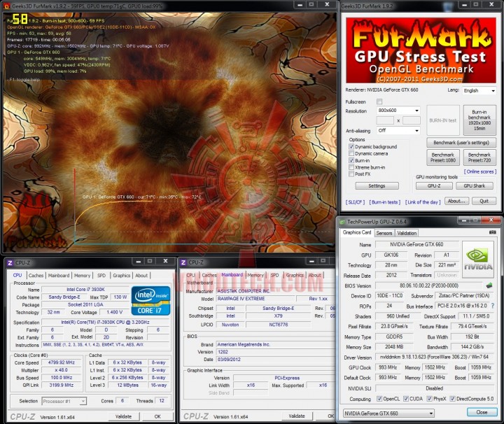Screen dimensions: 504x424
Task: Click the Mainboard CPU-Z window title icon
Action: tap(183, 262)
